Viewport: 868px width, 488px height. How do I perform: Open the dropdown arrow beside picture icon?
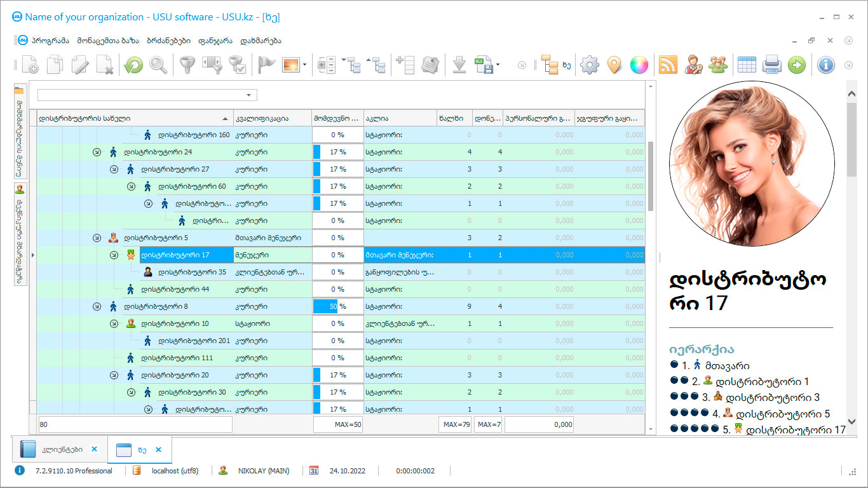[x=305, y=65]
